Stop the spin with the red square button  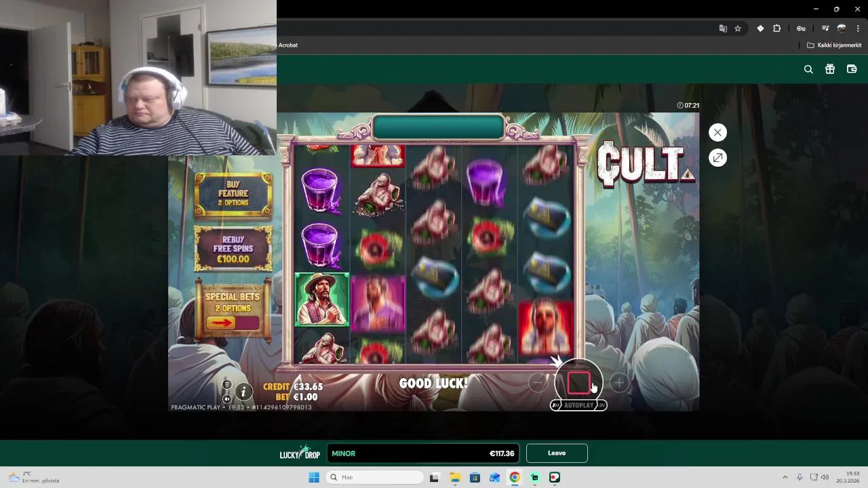pos(578,383)
